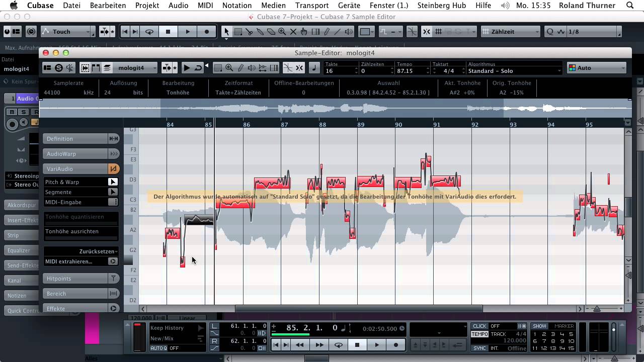Select the Draw pencil tool in Sample Editor
The image size is (644, 362).
[x=240, y=68]
